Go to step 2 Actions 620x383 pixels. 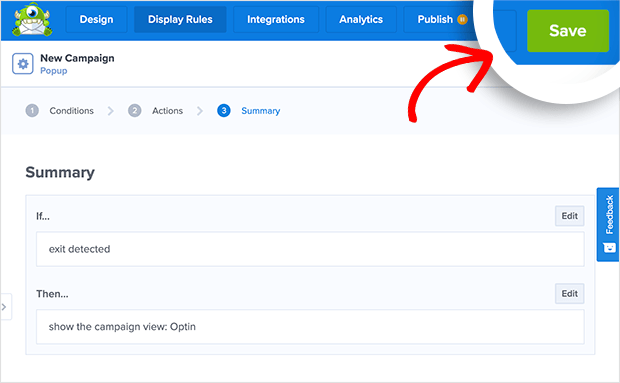(168, 111)
